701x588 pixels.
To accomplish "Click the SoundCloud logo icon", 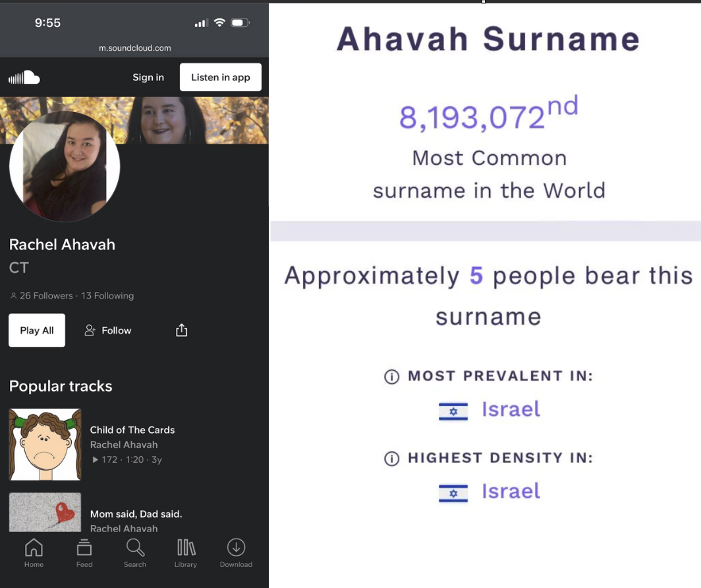I will pos(24,78).
